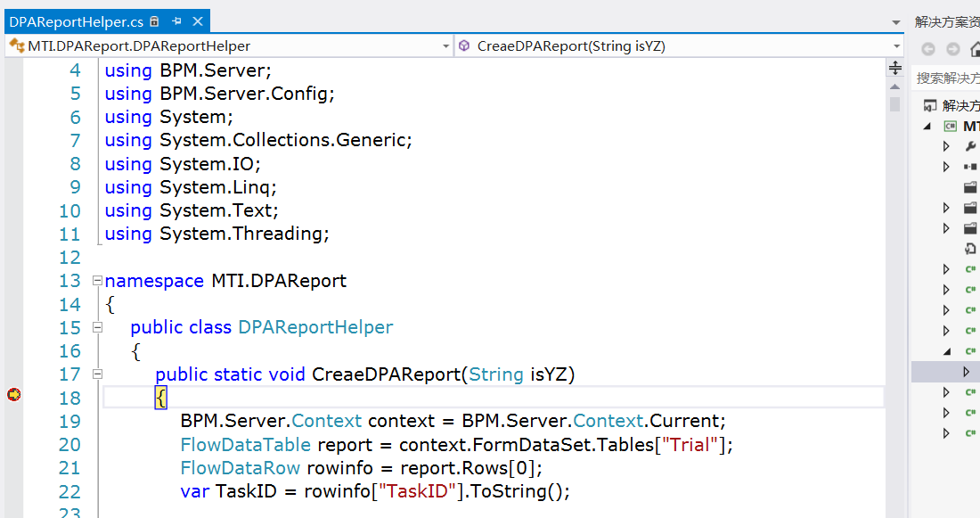Collapse the CreaeDPAReport method block
This screenshot has width=980, height=518.
click(x=97, y=374)
